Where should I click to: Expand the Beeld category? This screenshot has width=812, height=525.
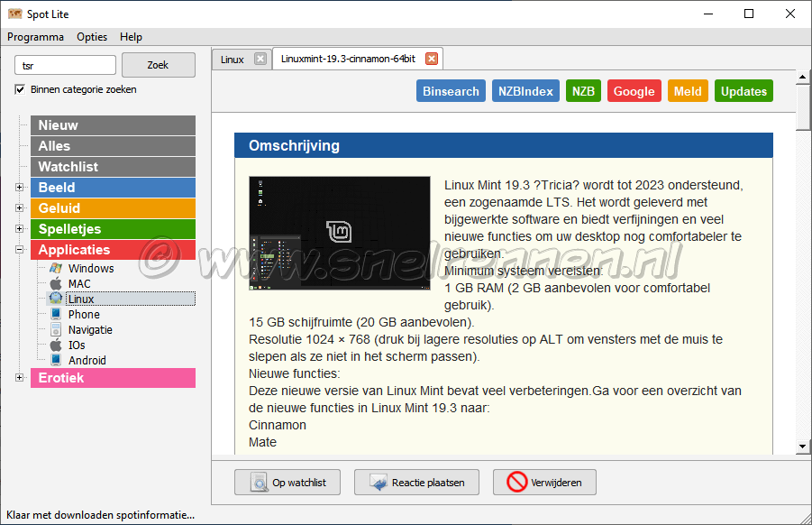[x=19, y=187]
